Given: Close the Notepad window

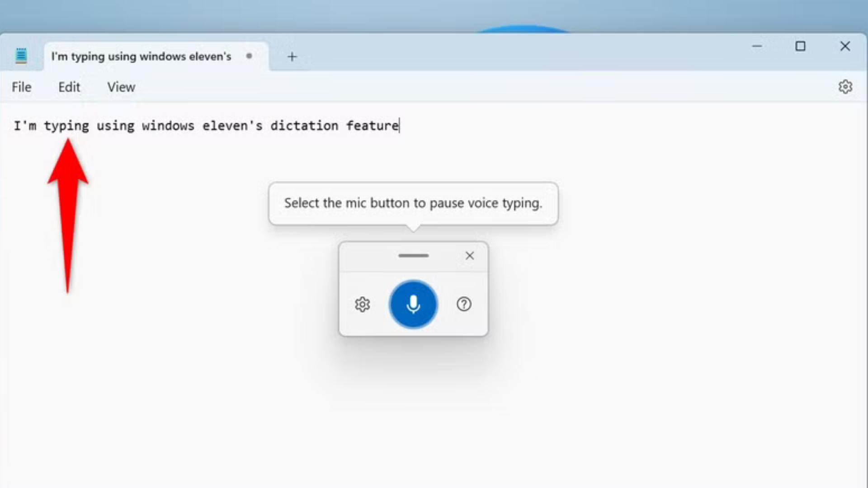Looking at the screenshot, I should click(x=845, y=46).
